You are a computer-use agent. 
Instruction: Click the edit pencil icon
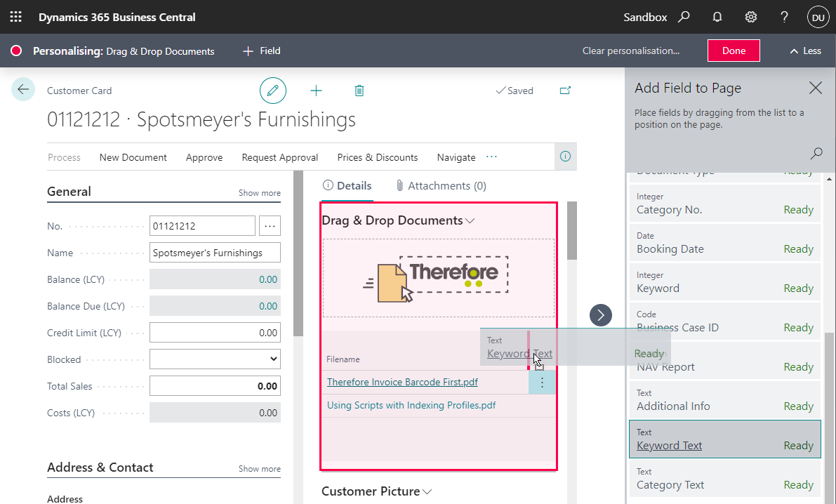pos(273,91)
